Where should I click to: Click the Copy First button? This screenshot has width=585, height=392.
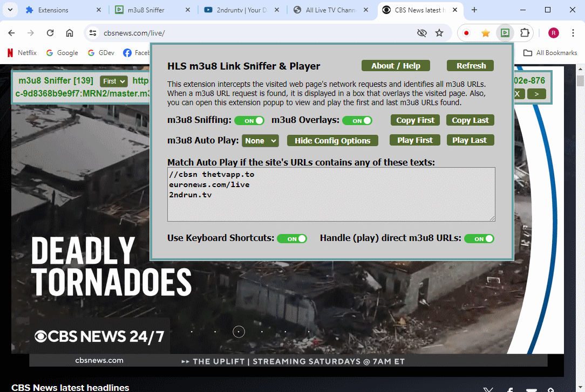[415, 120]
